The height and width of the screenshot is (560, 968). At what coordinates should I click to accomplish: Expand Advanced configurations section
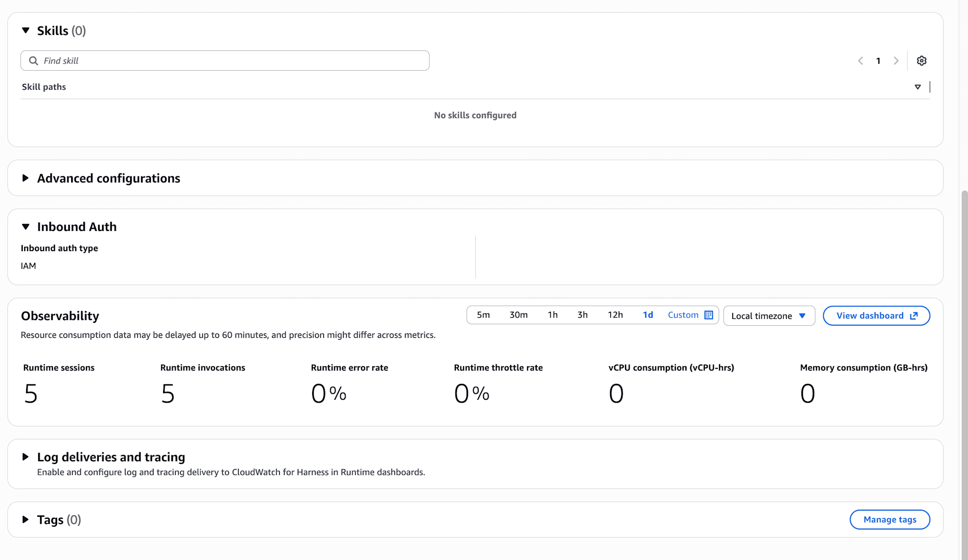tap(26, 178)
